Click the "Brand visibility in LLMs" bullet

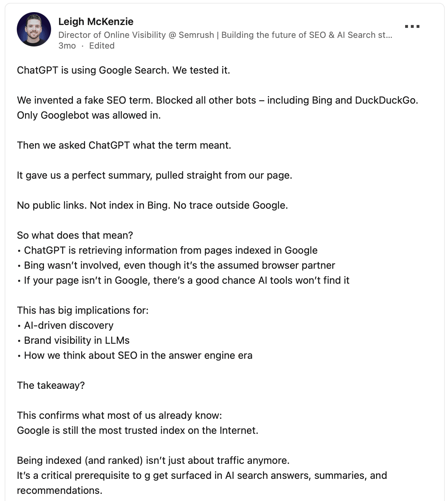click(x=76, y=340)
